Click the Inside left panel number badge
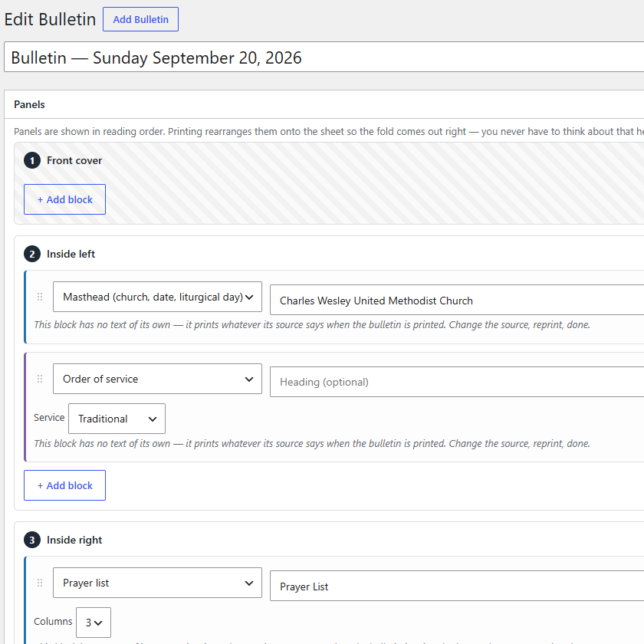Screen dimensions: 644x644 click(x=32, y=254)
